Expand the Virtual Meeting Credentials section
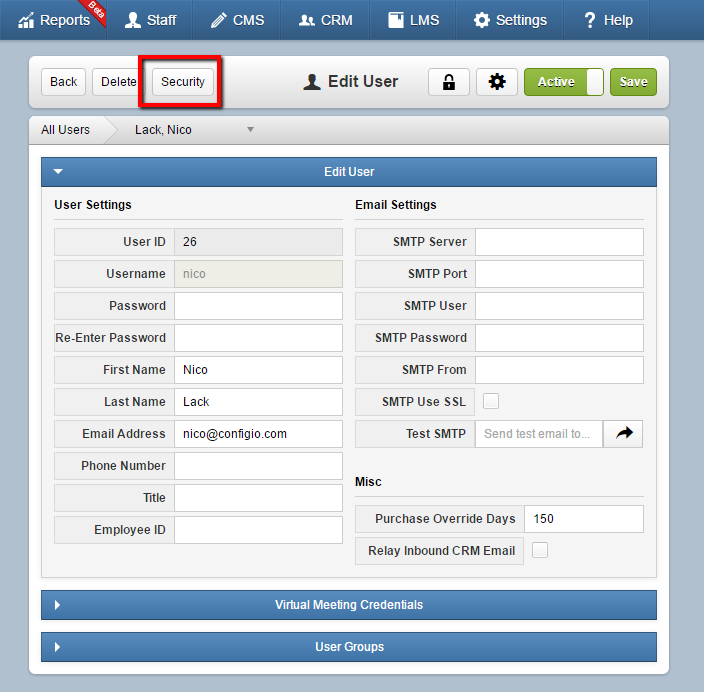 tap(349, 605)
